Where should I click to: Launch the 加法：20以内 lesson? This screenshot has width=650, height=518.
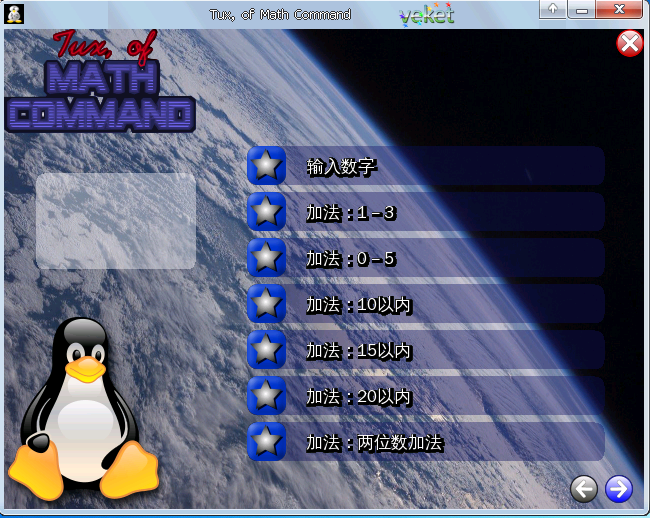[426, 395]
